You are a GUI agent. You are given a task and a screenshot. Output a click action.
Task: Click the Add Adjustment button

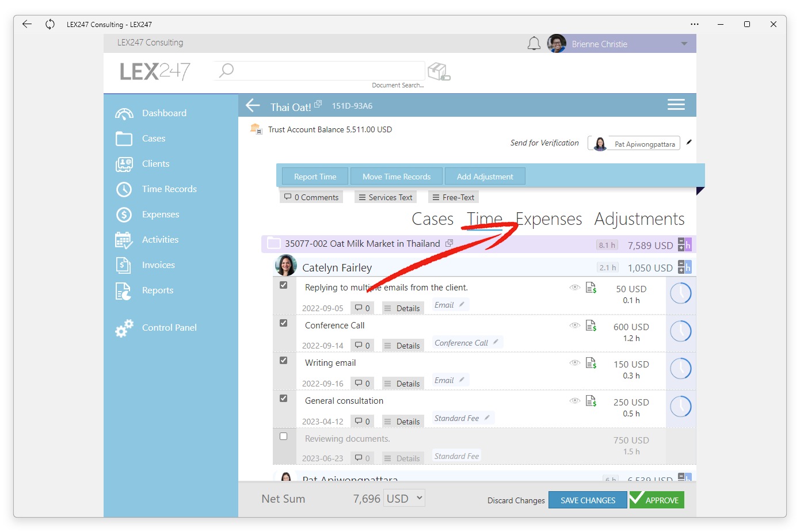coord(485,177)
